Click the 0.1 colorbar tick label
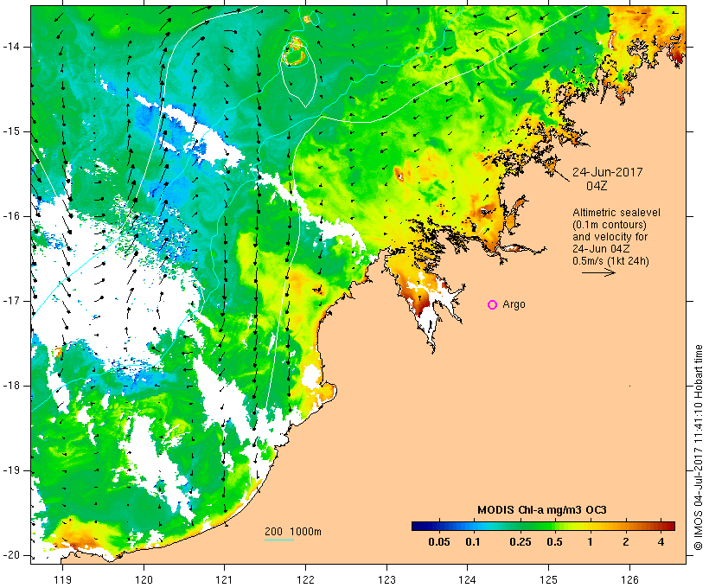This screenshot has width=709, height=588. pos(472,542)
